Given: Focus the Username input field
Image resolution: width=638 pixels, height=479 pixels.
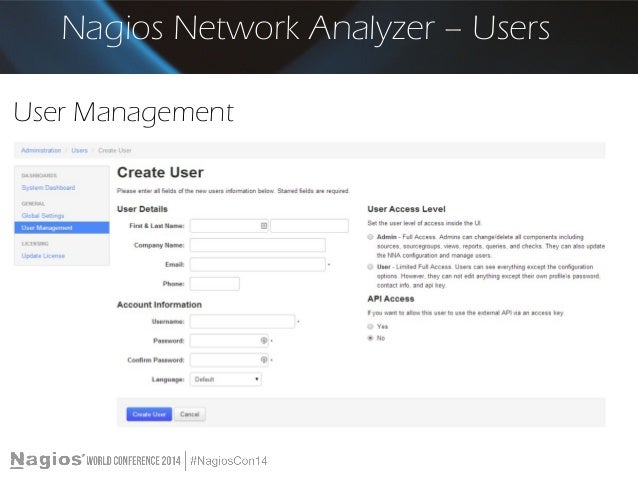Looking at the screenshot, I should pos(243,322).
